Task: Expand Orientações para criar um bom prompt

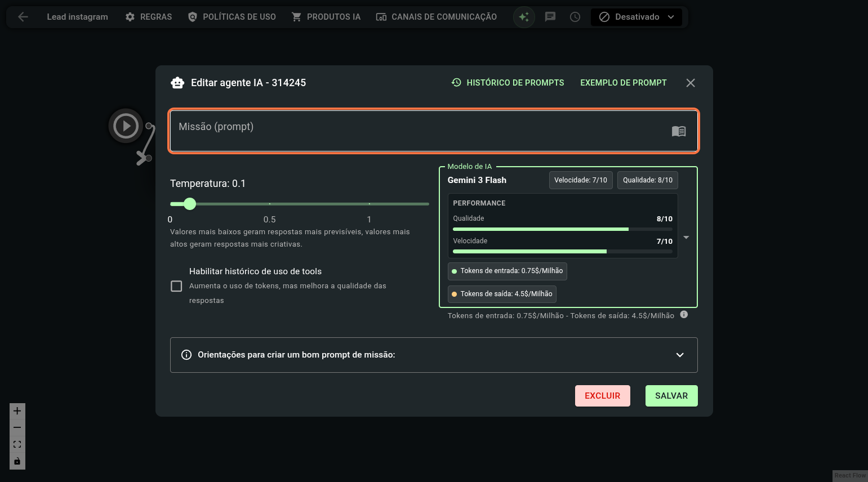Action: (680, 355)
